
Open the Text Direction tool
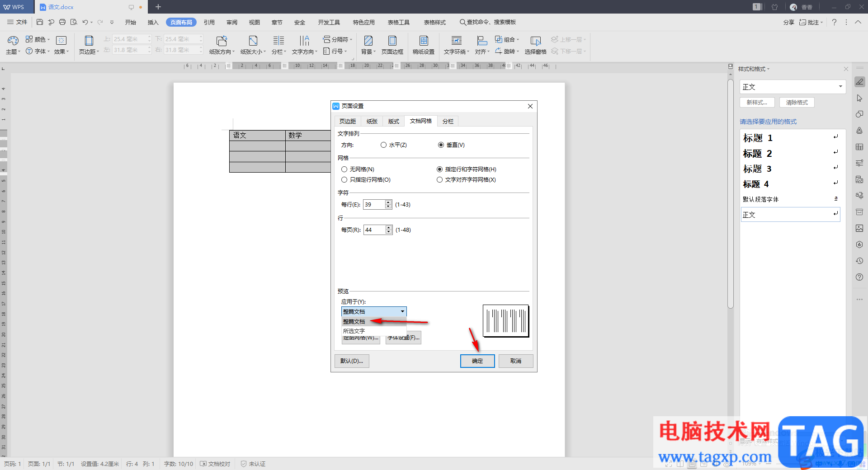[305, 45]
